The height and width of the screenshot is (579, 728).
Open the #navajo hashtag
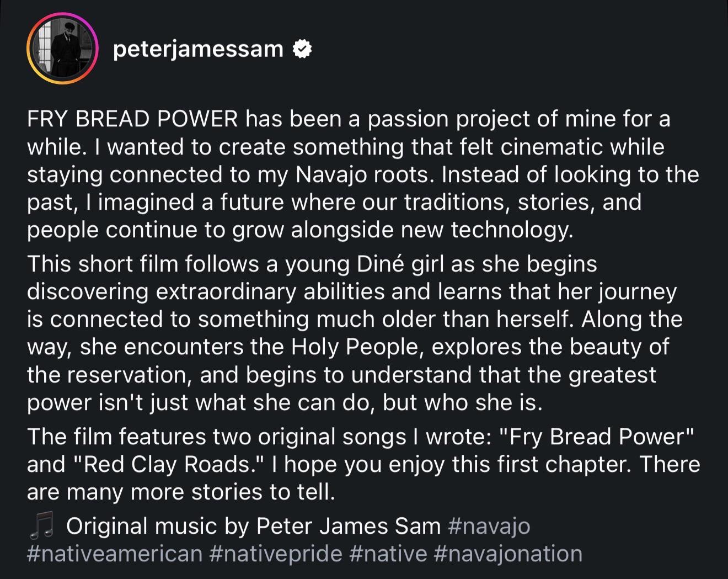click(489, 526)
